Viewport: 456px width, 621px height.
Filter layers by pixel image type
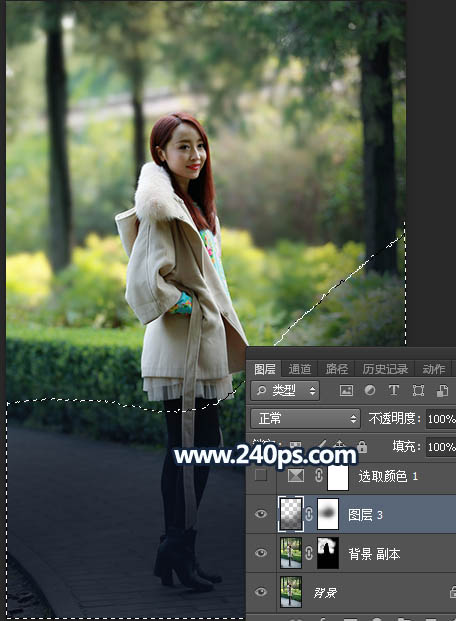tap(346, 391)
